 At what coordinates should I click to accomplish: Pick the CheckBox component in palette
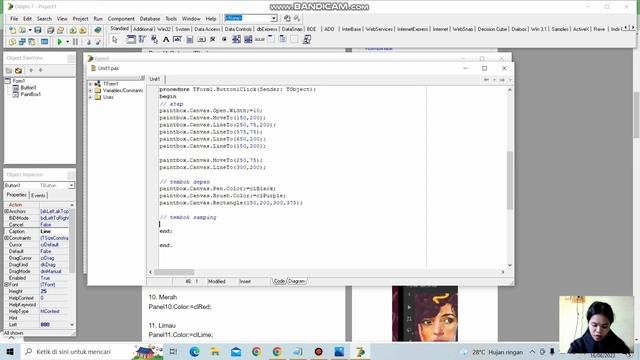tap(213, 39)
